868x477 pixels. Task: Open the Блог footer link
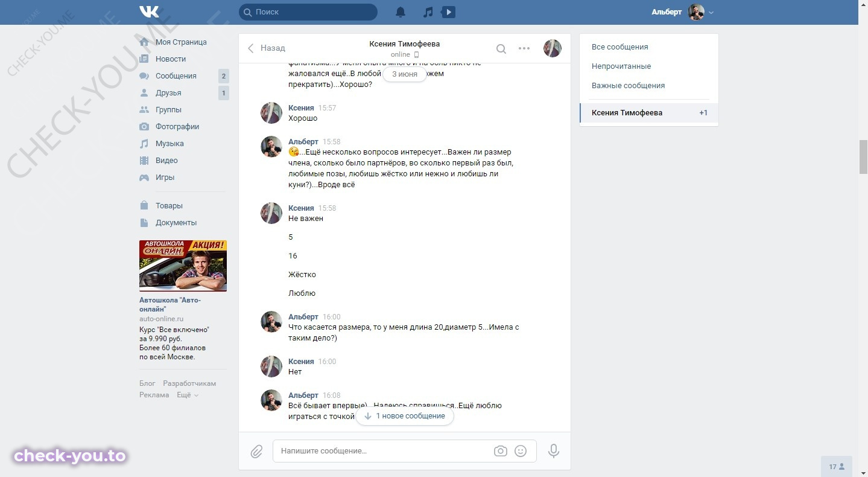[147, 383]
